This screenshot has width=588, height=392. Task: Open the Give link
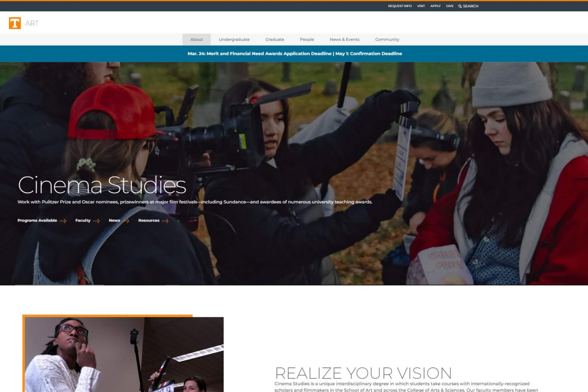(450, 6)
